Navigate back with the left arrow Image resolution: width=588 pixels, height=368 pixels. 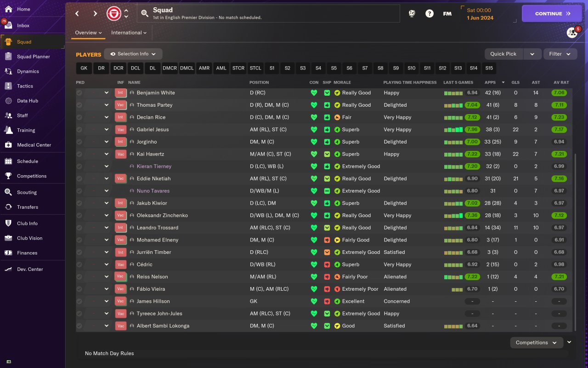77,14
